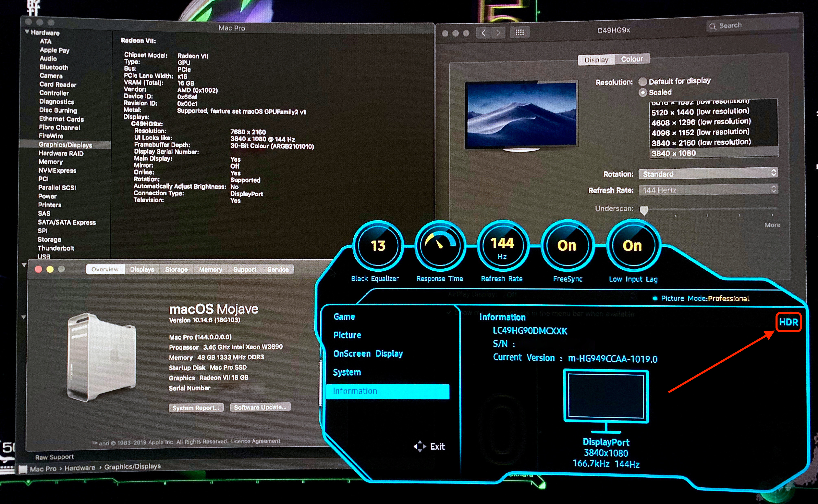Switch to the Colour tab

point(632,59)
